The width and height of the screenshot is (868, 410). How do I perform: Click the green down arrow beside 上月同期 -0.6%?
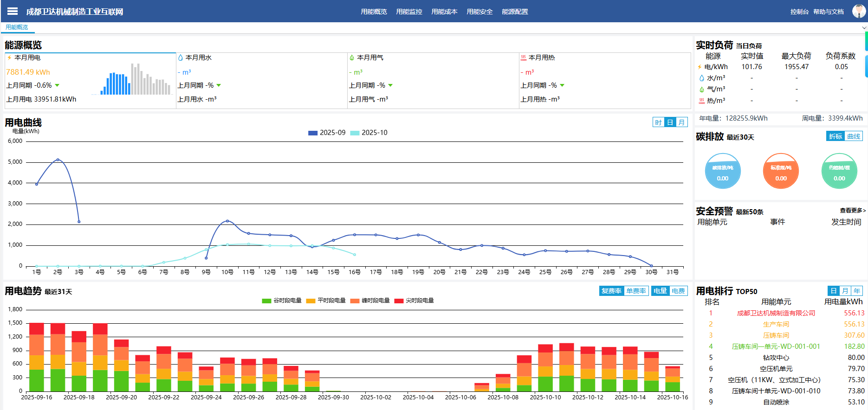click(57, 85)
